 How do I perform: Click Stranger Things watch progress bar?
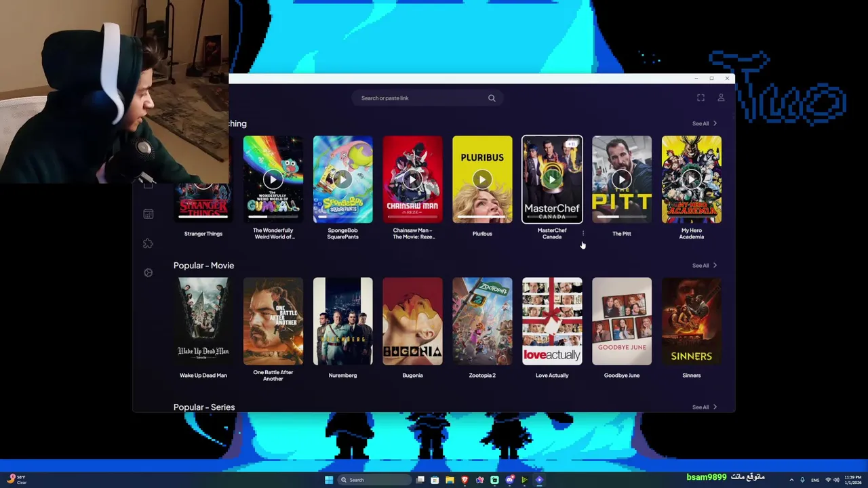click(203, 218)
